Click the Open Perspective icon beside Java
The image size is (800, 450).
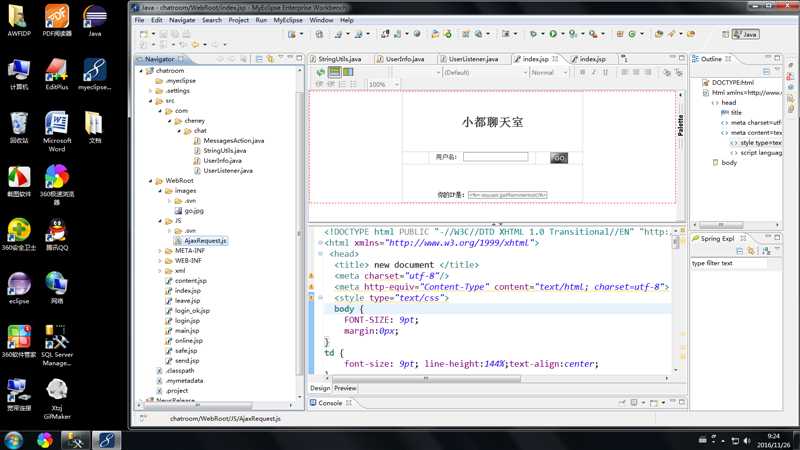tap(725, 34)
